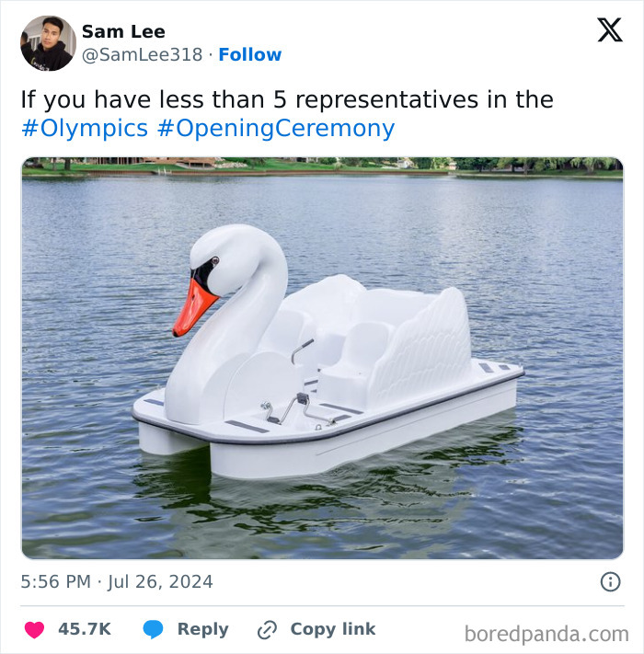
Task: Click the tweet text body
Action: point(287,113)
